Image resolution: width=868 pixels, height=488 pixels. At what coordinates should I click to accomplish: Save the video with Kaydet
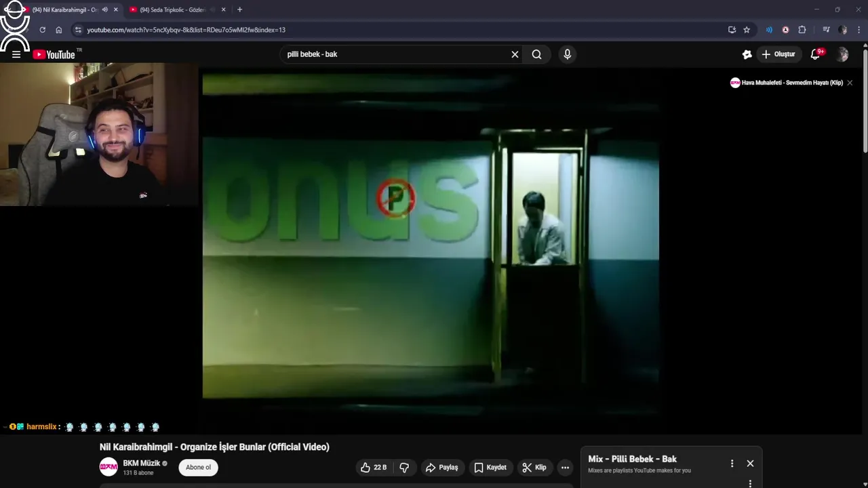click(x=490, y=467)
